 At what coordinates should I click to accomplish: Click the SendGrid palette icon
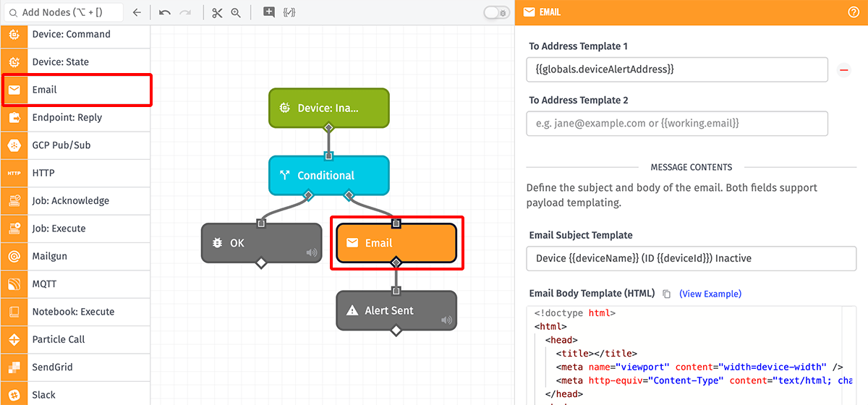coord(14,367)
